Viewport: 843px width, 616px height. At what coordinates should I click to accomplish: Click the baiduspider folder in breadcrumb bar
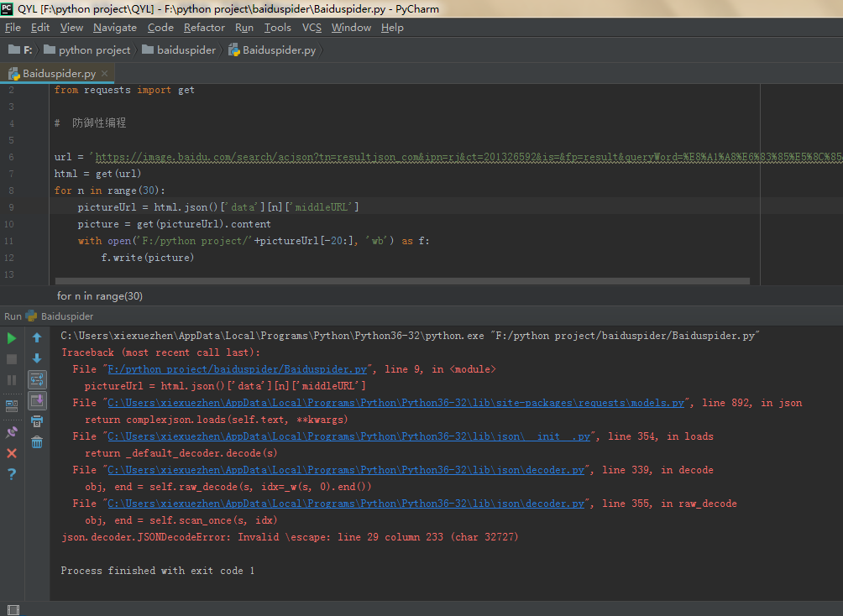tap(186, 50)
